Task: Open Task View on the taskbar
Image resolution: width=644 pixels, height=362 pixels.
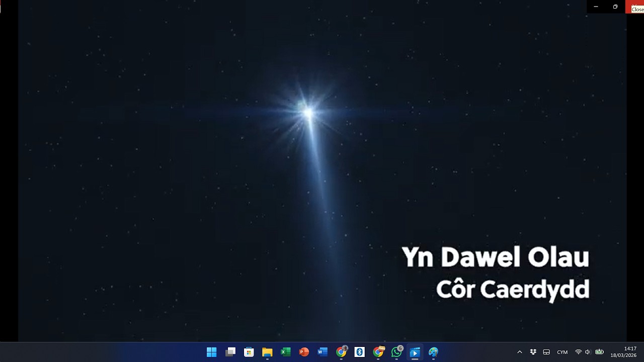Action: (230, 352)
